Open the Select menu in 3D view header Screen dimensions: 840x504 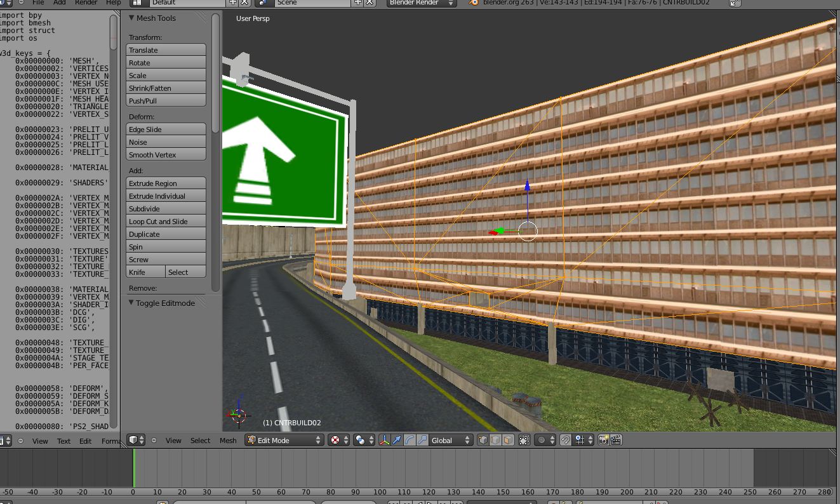(x=200, y=440)
